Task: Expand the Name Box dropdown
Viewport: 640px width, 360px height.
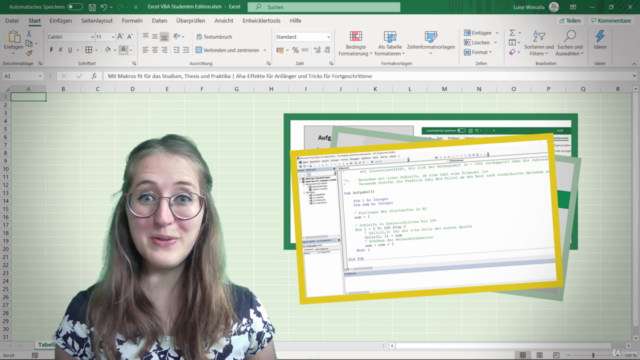Action: coord(40,76)
